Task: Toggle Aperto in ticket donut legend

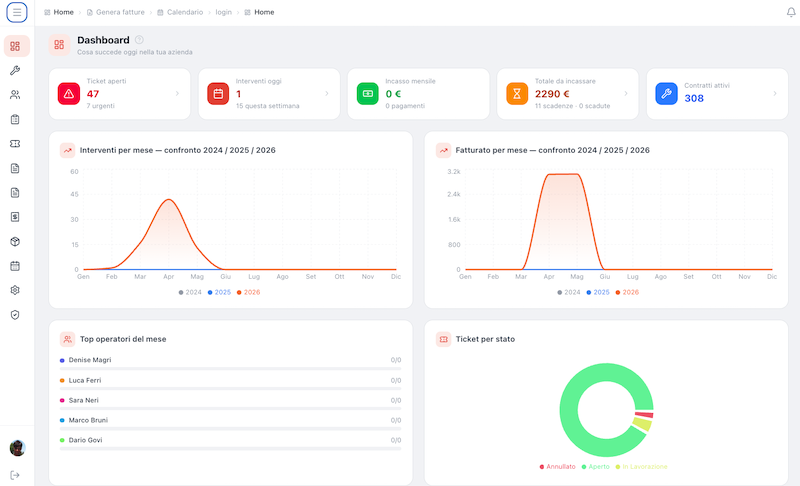Action: click(x=595, y=467)
